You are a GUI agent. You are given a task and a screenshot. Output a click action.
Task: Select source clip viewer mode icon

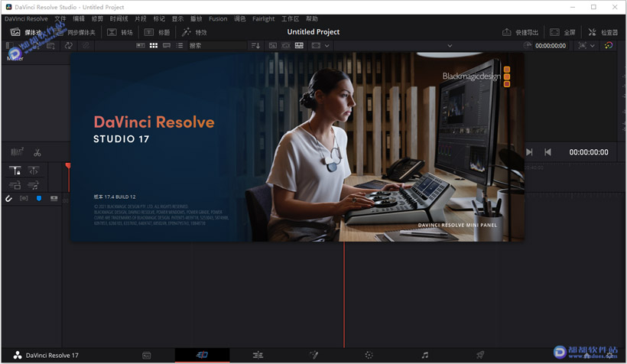(x=273, y=46)
